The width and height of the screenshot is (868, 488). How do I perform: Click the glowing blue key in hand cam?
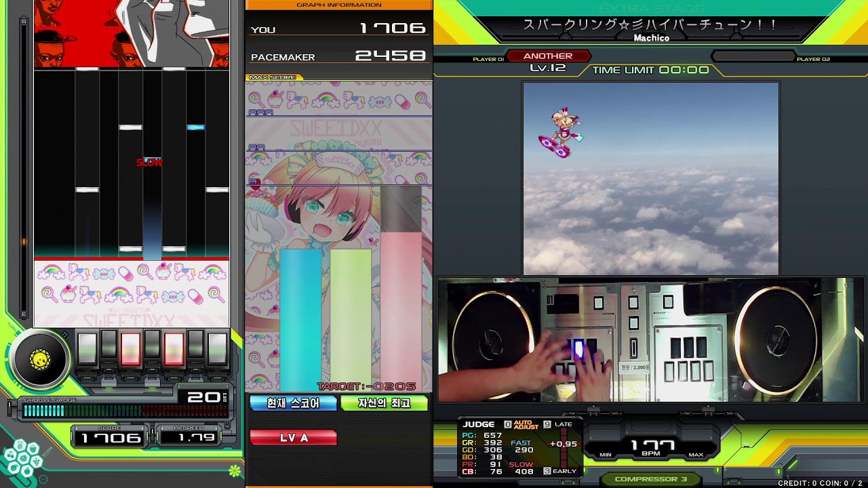point(578,350)
